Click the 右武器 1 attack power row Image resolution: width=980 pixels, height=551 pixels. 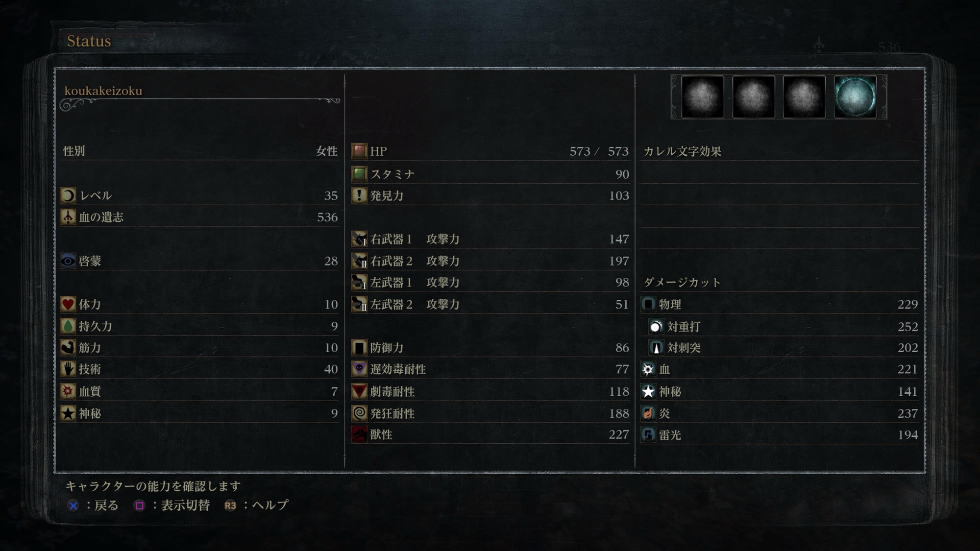[x=490, y=239]
